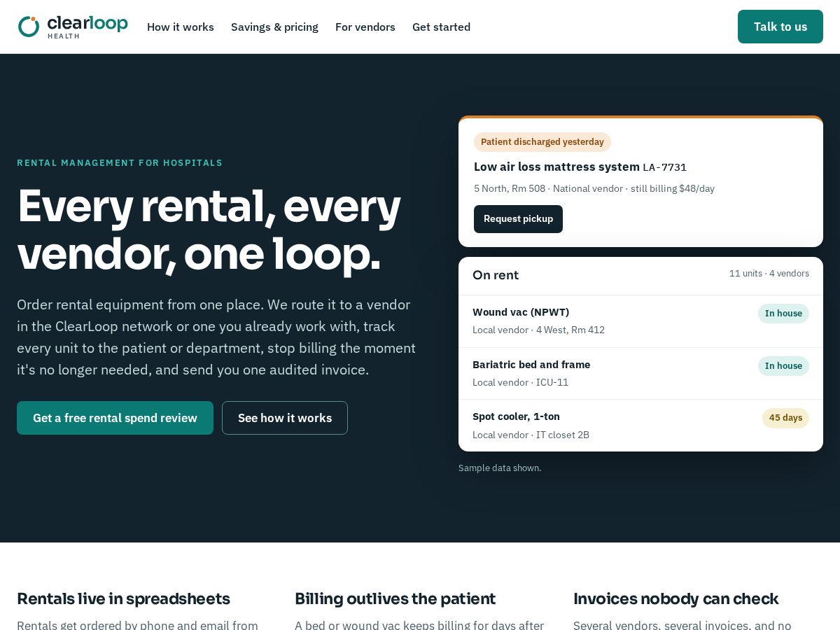840x630 pixels.
Task: Click Rentals live in spreadsheets heading
Action: pos(123,598)
